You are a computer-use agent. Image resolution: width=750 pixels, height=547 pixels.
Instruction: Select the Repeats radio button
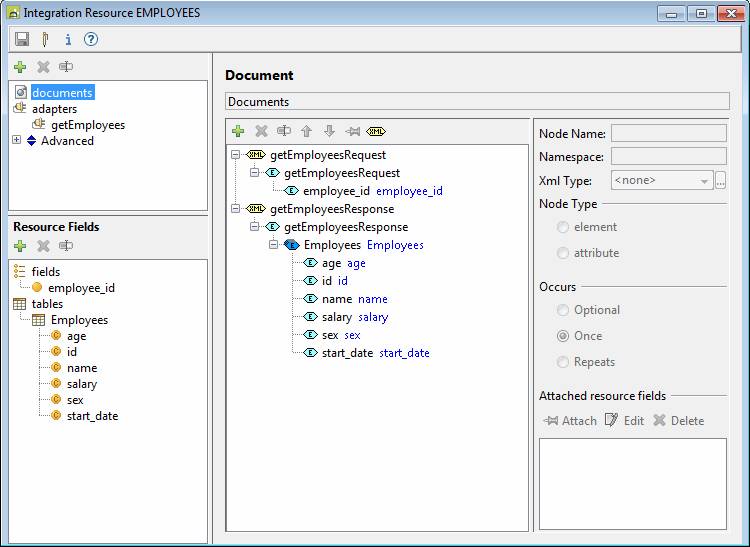tap(564, 362)
